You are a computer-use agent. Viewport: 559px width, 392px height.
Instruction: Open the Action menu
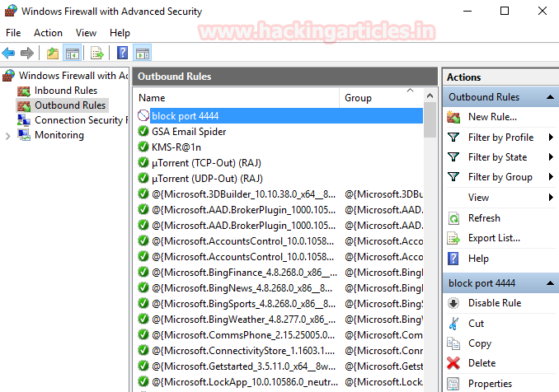click(x=48, y=33)
